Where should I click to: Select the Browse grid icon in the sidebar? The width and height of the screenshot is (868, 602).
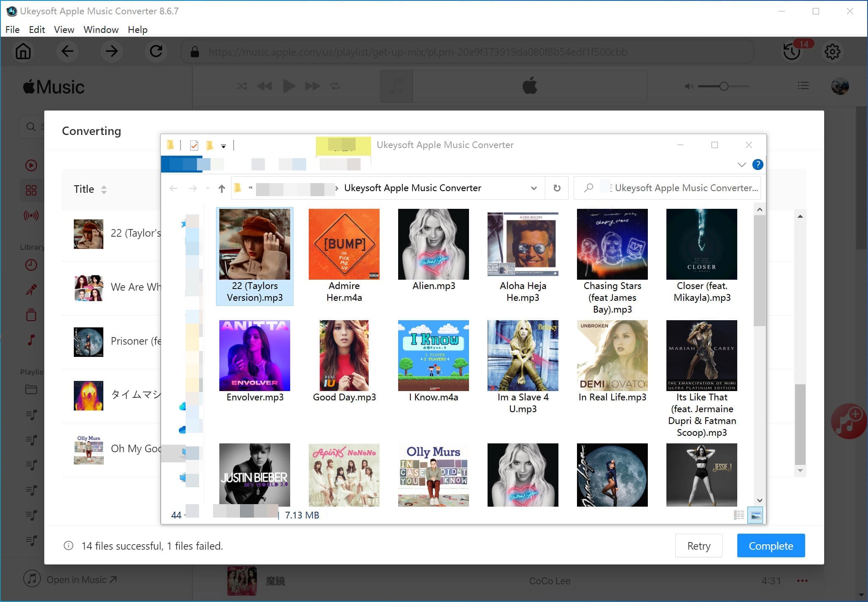[31, 190]
